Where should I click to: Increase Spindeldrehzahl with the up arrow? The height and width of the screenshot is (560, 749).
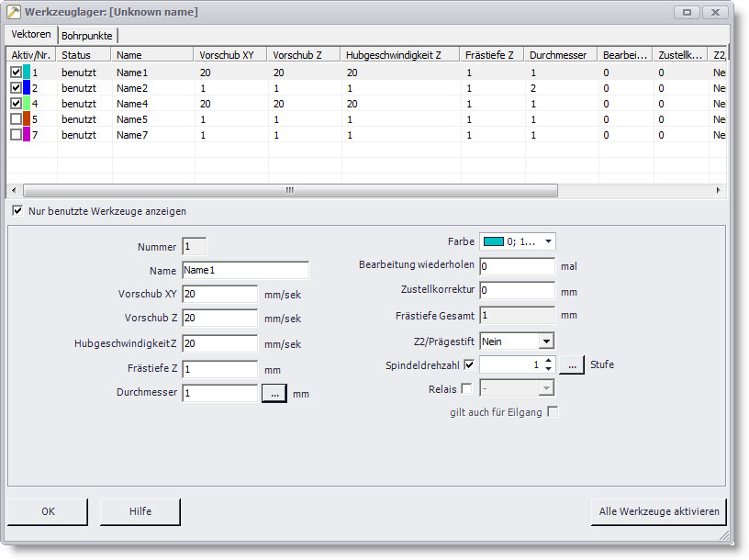(x=549, y=360)
